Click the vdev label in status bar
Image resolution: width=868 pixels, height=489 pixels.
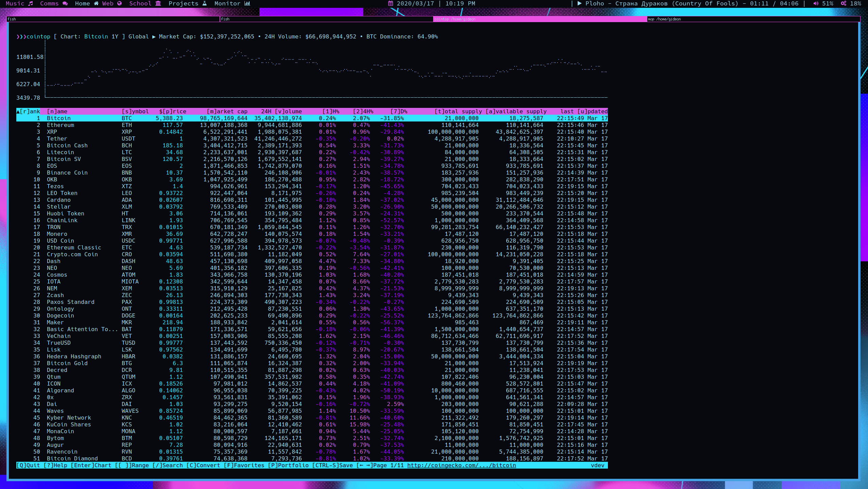(x=597, y=465)
